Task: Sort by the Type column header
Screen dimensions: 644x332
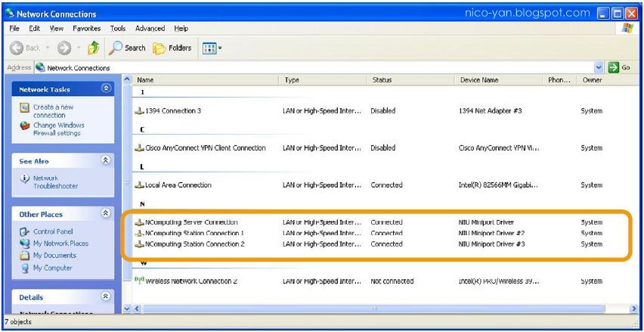Action: coord(324,80)
